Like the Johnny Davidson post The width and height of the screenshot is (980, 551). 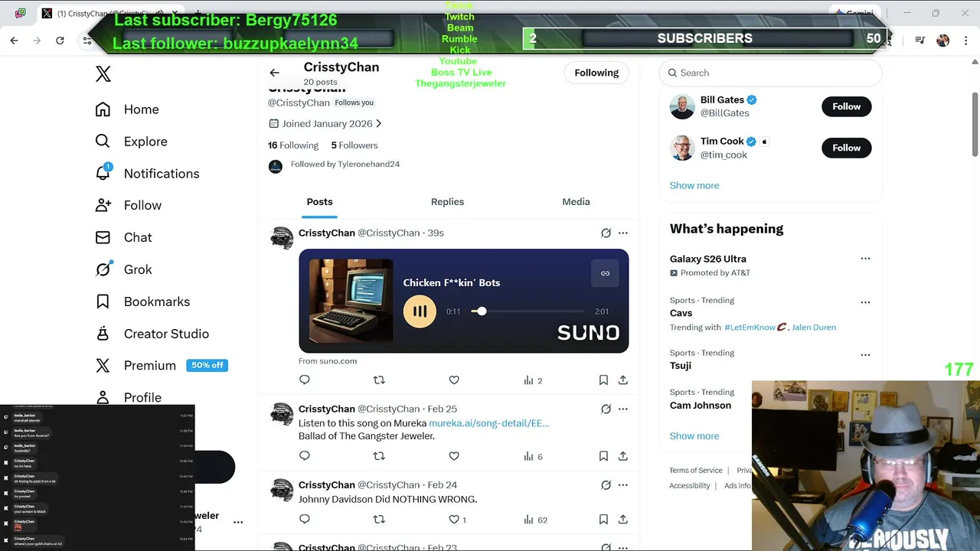click(457, 520)
